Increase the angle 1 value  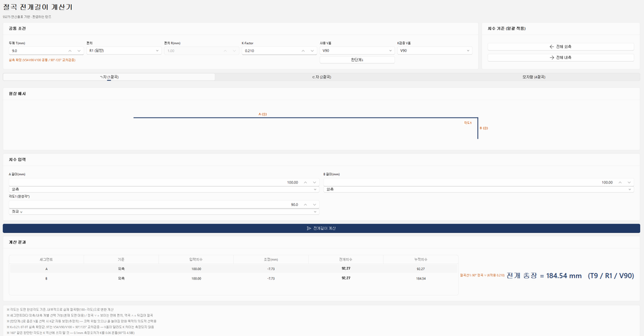coord(305,205)
